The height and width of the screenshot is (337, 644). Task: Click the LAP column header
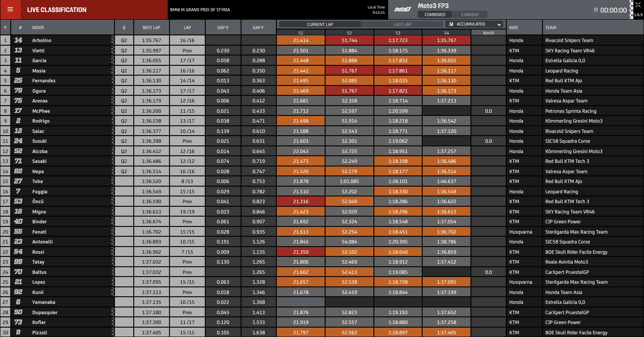pyautogui.click(x=187, y=28)
